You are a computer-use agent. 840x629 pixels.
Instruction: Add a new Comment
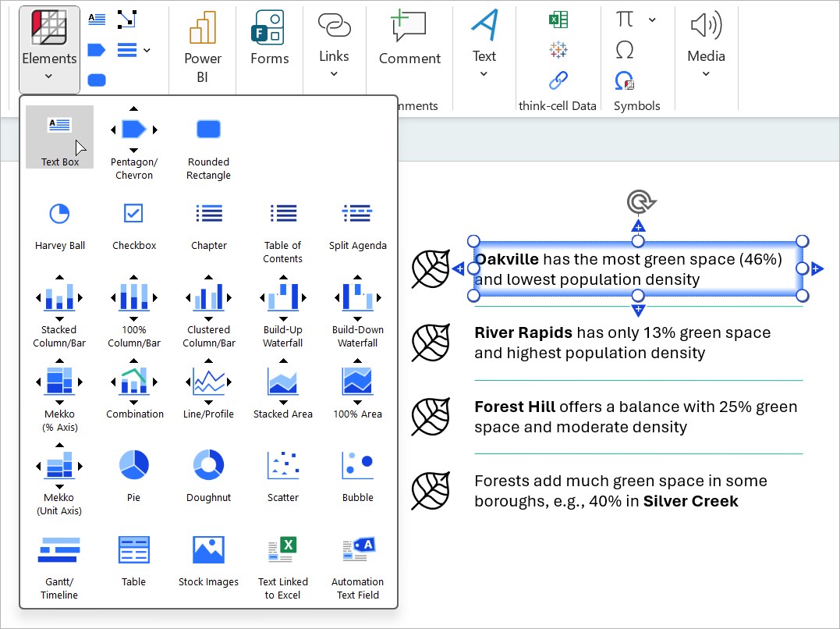(x=409, y=39)
